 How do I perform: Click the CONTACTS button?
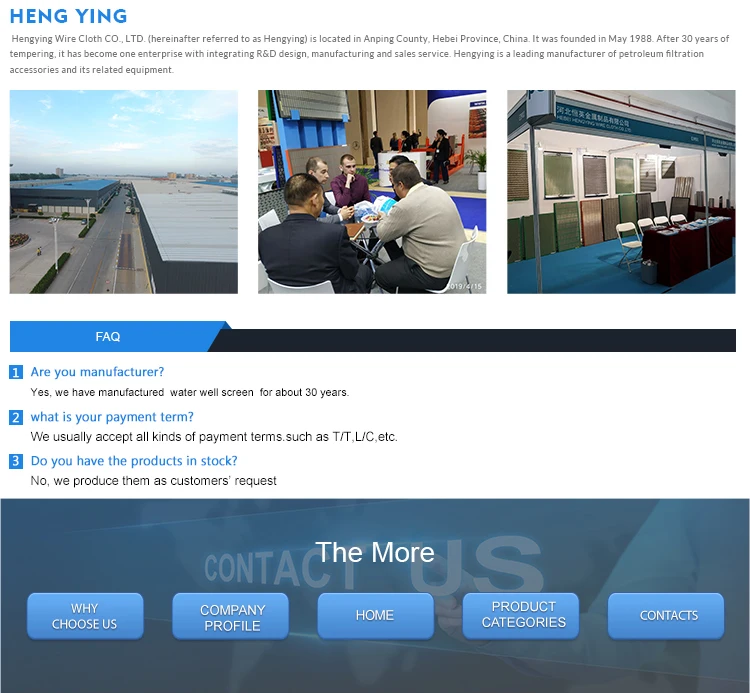coord(666,616)
